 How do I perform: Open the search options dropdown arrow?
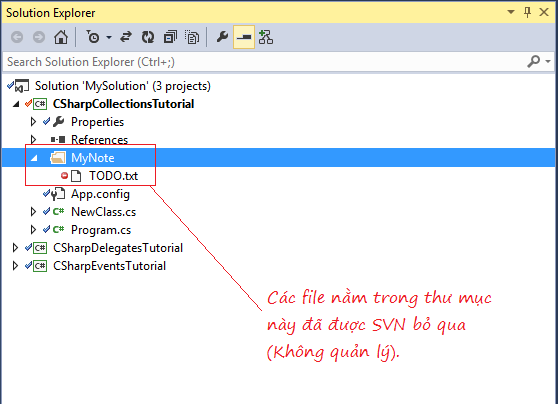[x=548, y=61]
